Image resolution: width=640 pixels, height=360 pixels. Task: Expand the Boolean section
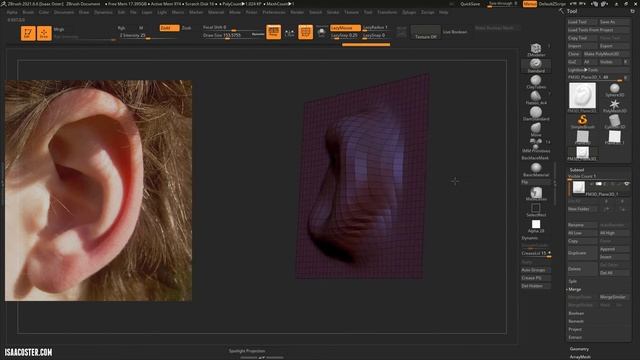click(x=576, y=313)
